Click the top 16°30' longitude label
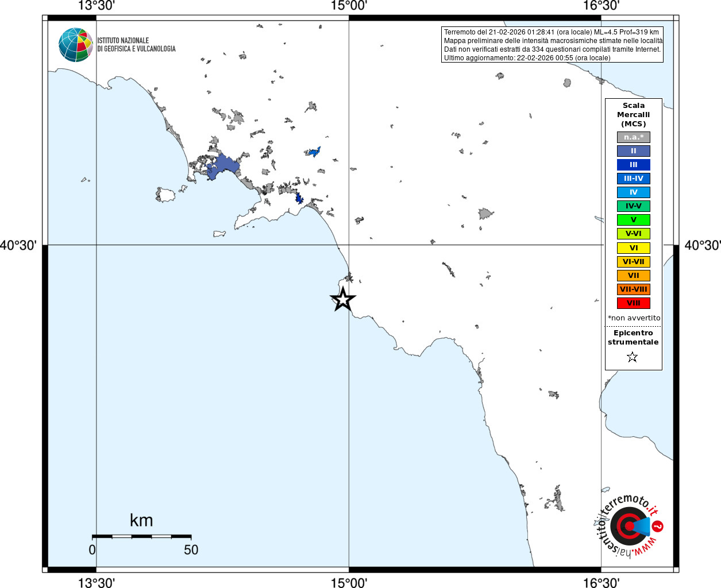 (601, 6)
